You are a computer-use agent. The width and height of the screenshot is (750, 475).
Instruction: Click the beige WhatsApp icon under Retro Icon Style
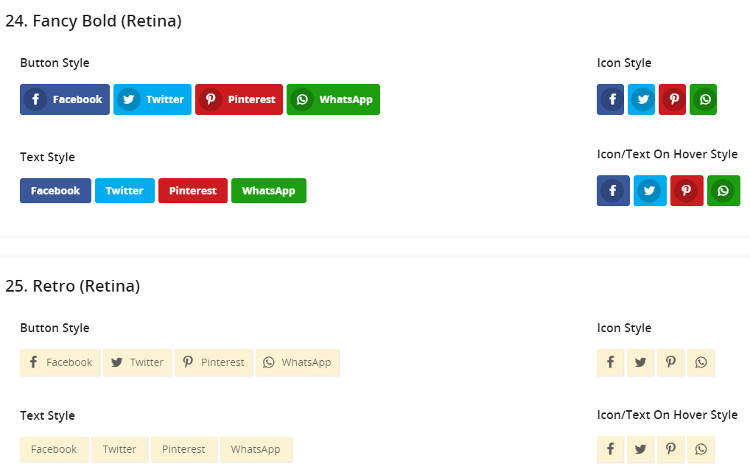(701, 363)
